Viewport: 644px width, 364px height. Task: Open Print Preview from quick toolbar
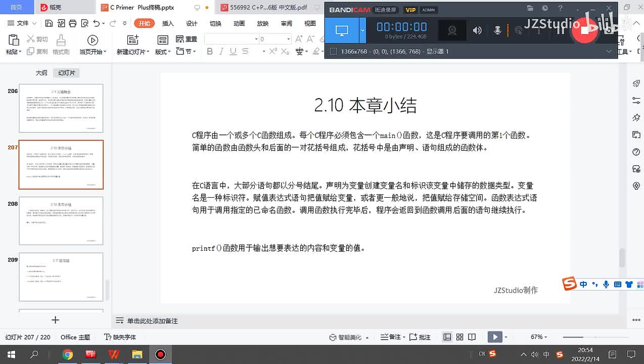(x=84, y=23)
